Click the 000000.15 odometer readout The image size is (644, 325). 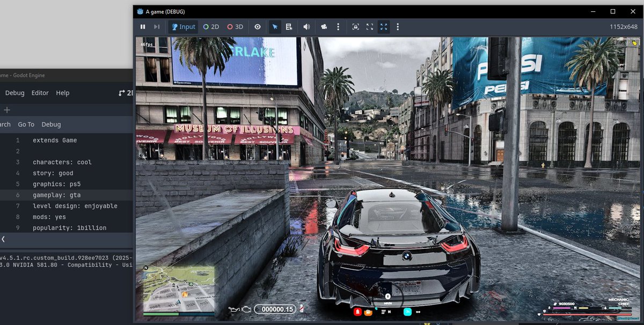pyautogui.click(x=275, y=309)
